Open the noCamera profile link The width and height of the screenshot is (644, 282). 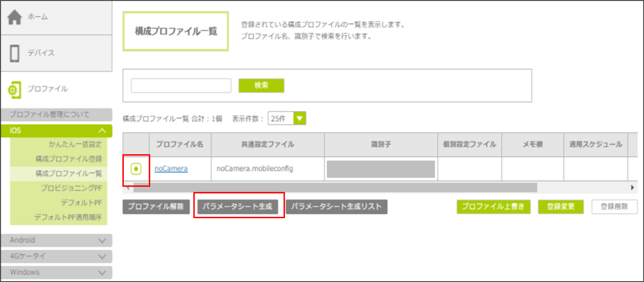pyautogui.click(x=171, y=169)
